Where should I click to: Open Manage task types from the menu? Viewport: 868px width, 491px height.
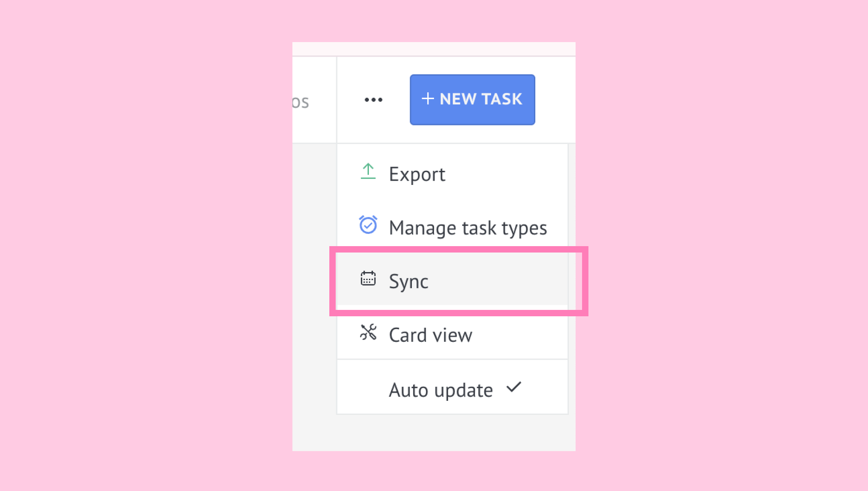coord(452,227)
